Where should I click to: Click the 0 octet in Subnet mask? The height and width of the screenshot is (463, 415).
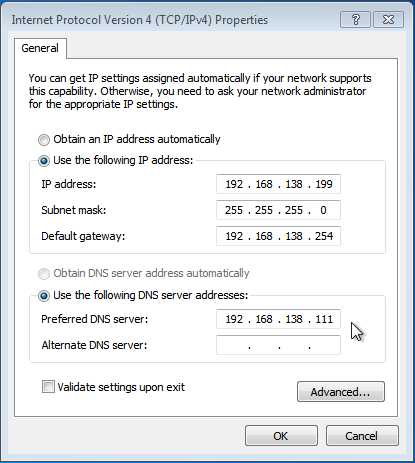click(323, 210)
